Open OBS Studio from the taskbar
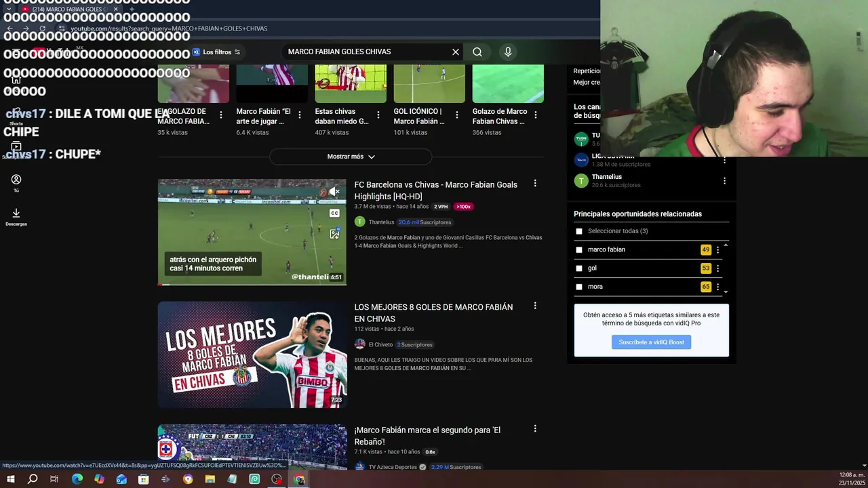 click(277, 479)
